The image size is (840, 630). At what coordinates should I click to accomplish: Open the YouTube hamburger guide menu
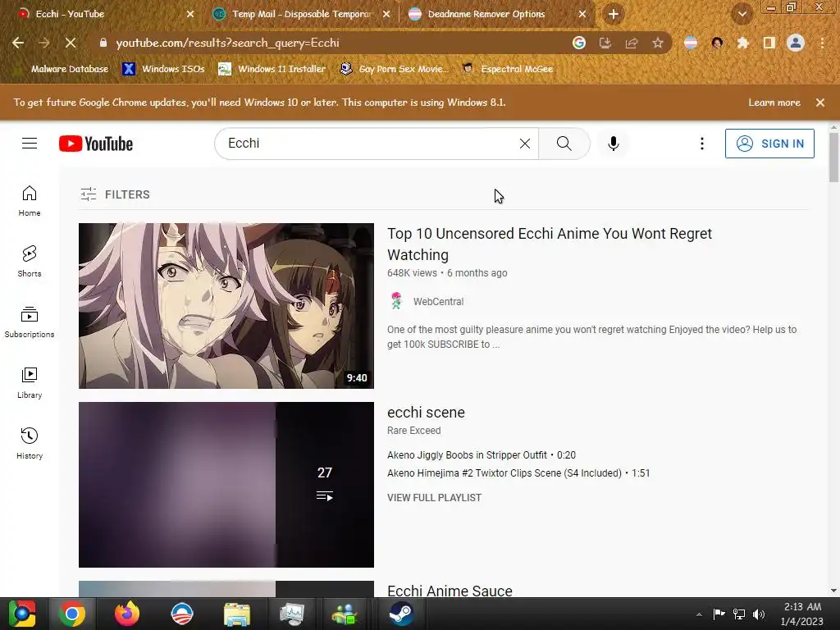pyautogui.click(x=30, y=144)
